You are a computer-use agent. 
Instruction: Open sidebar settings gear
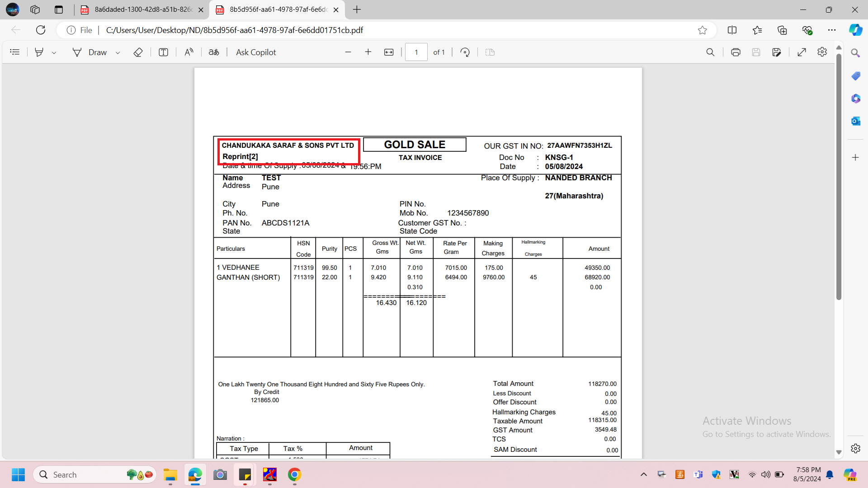coord(855,448)
